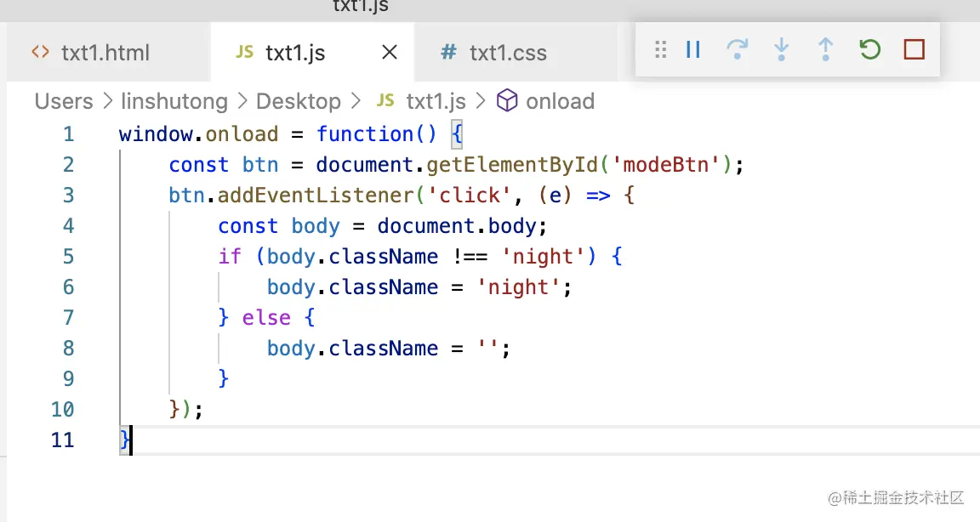Click 'else' keyword on line 7
The height and width of the screenshot is (522, 980).
coord(266,318)
